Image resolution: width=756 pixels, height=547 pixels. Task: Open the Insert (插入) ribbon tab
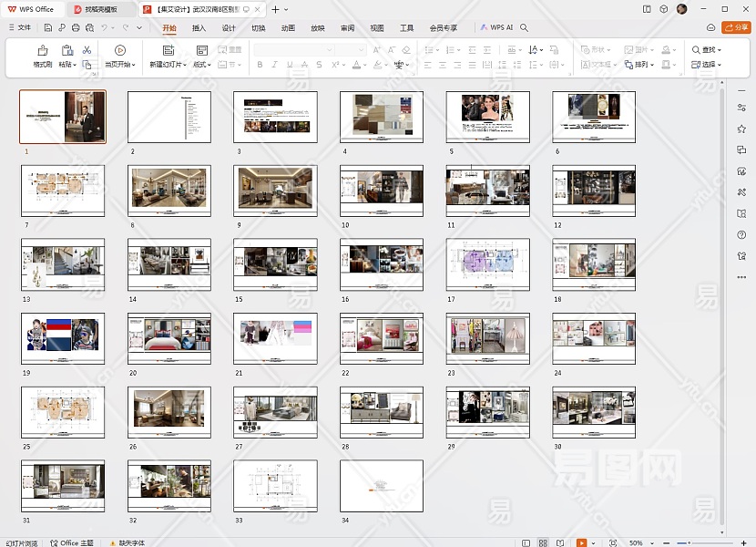(199, 28)
